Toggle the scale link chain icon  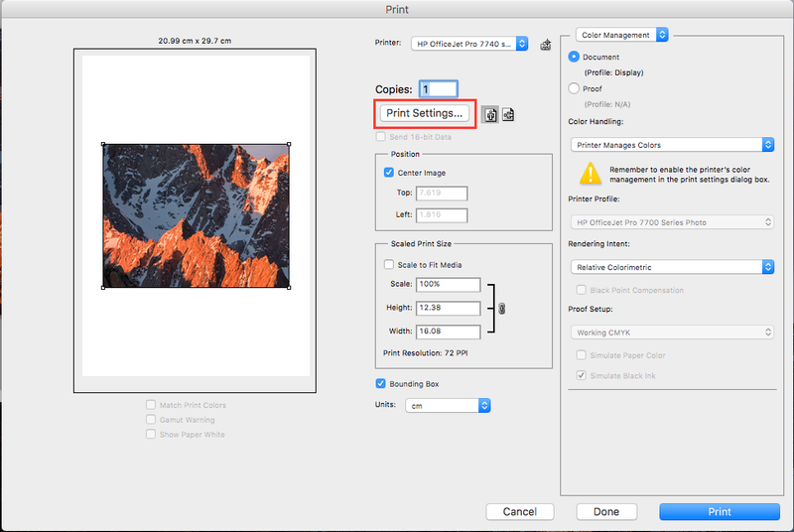(x=501, y=309)
